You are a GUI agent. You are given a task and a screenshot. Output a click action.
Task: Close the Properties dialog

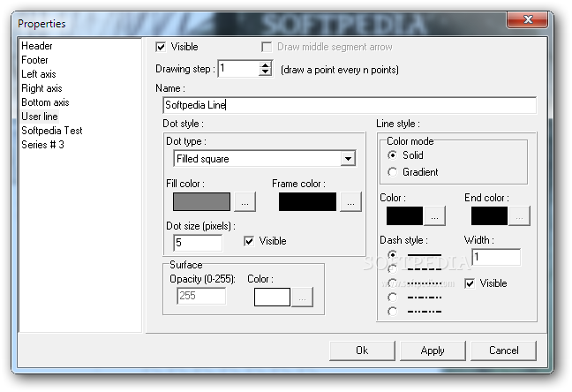pyautogui.click(x=528, y=19)
